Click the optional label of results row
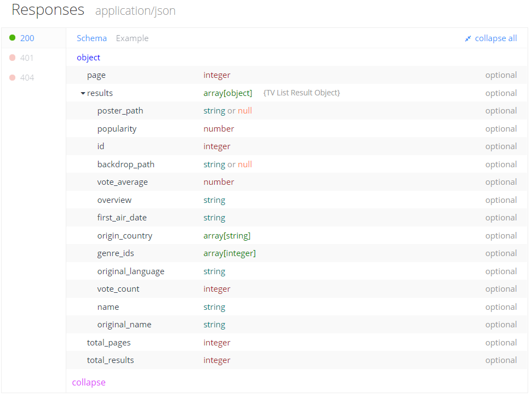The image size is (532, 397). coord(501,93)
